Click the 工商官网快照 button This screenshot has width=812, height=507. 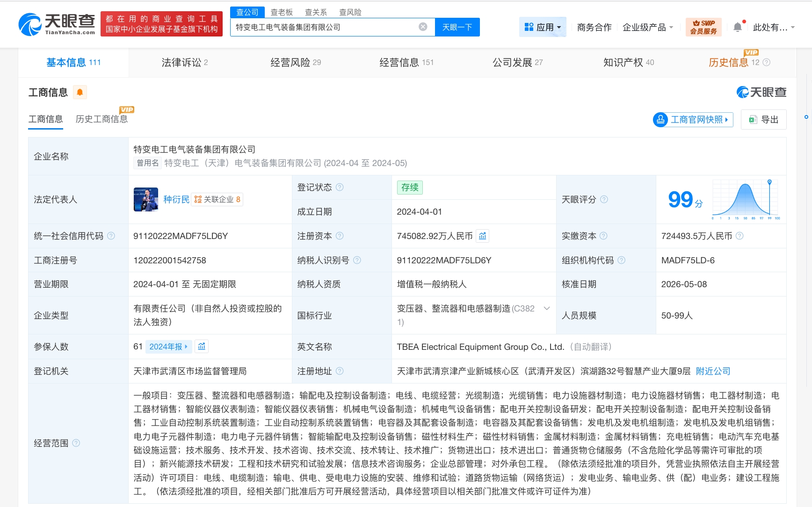(x=693, y=119)
